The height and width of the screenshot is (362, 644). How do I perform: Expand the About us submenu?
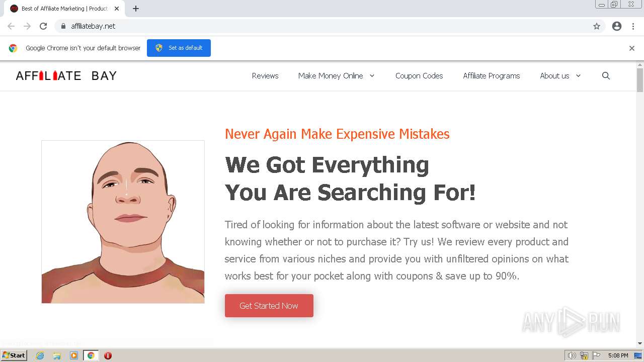(x=578, y=76)
